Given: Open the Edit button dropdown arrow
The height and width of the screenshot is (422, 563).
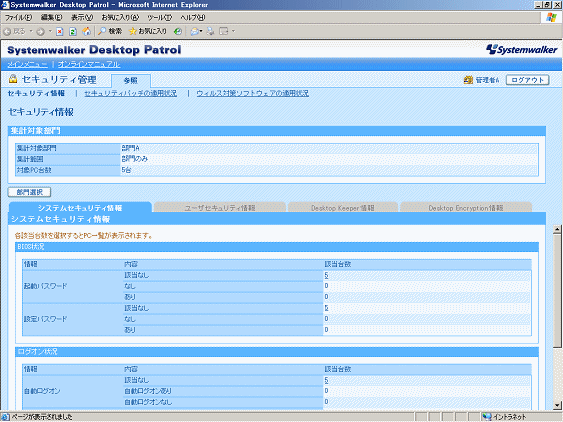Looking at the screenshot, I should point(233,32).
